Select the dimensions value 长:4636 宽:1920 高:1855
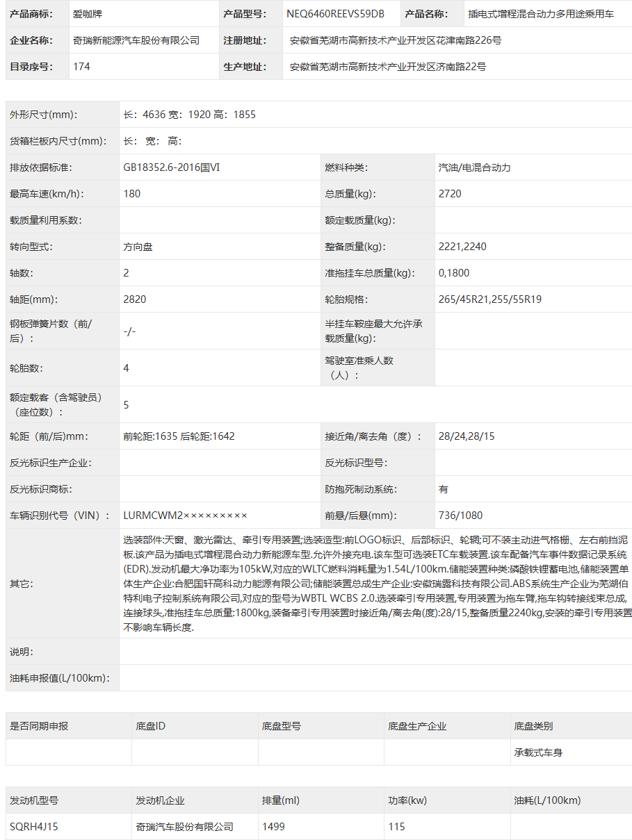This screenshot has width=632, height=840. point(190,115)
